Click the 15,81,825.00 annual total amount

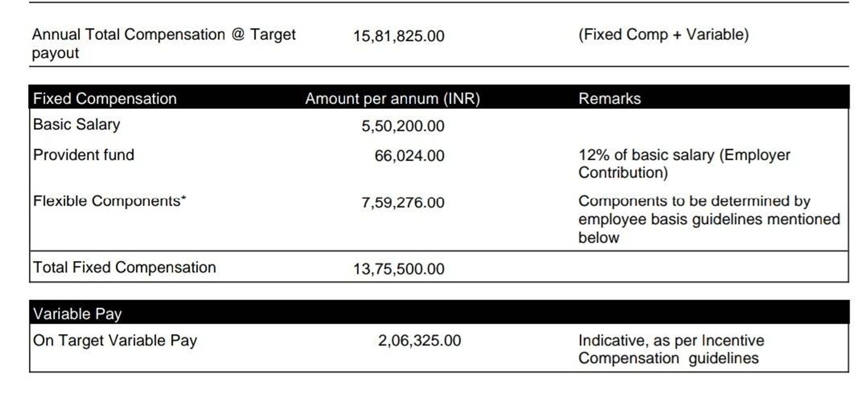click(398, 36)
